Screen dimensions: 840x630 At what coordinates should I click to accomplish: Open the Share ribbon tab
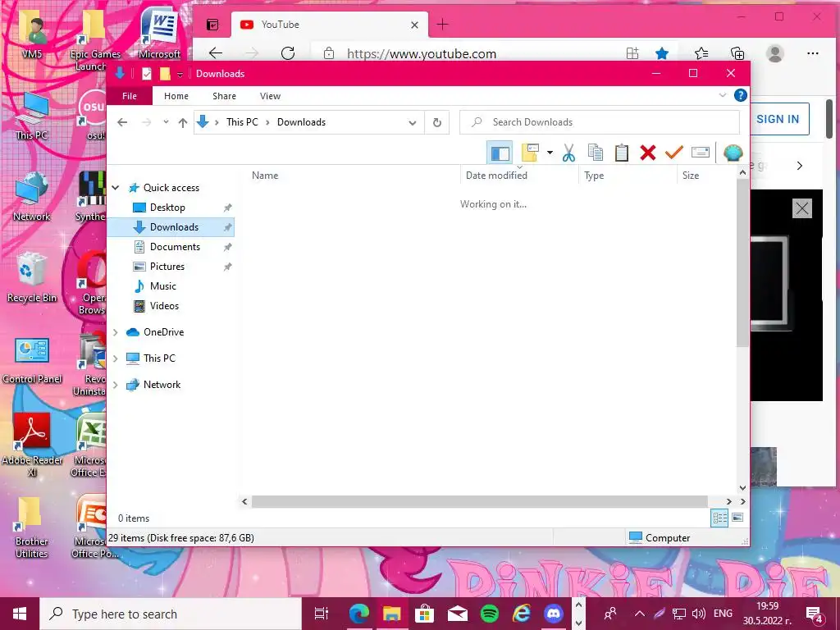[x=224, y=96]
